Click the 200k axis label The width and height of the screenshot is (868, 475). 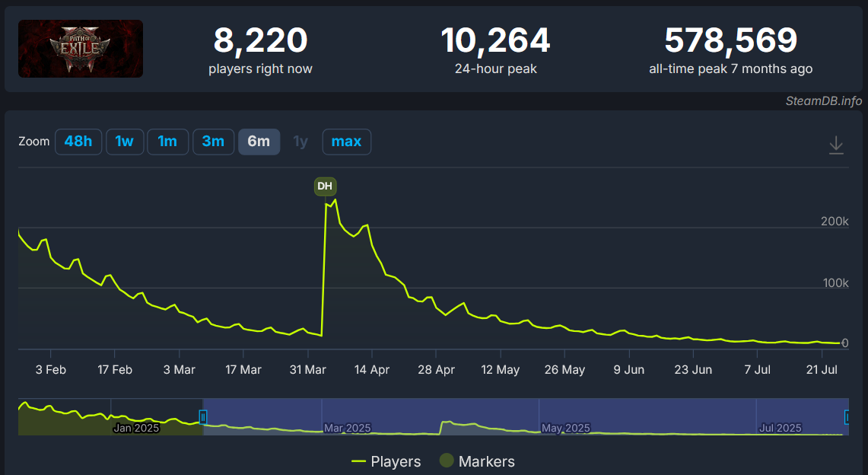(x=835, y=222)
